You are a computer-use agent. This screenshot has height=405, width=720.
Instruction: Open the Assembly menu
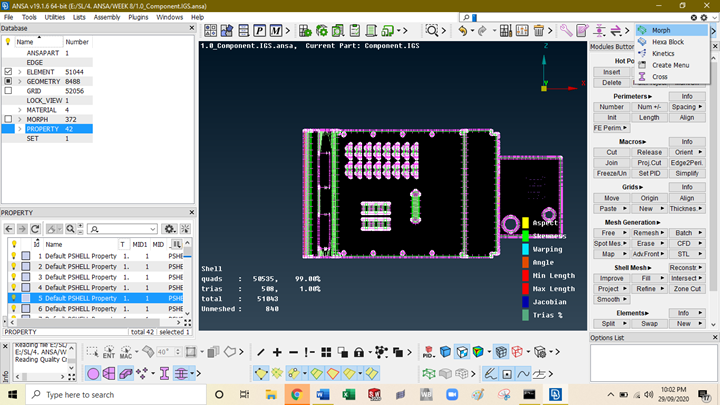(x=107, y=17)
